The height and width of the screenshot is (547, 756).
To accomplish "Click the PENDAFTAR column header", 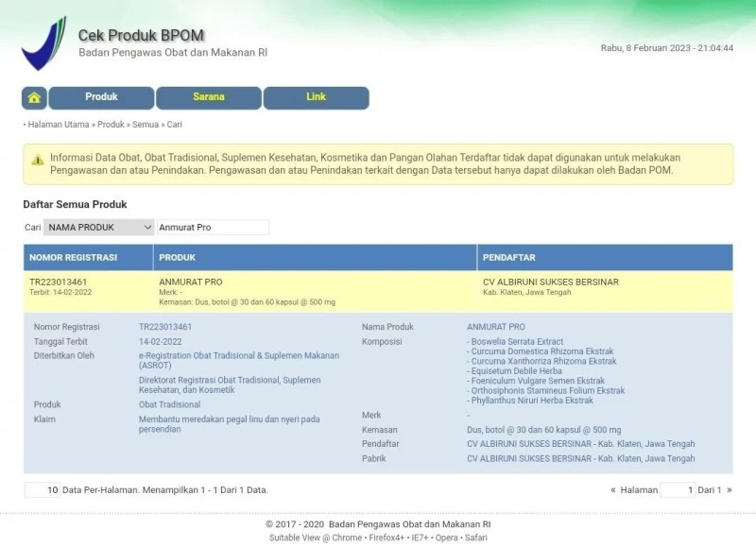I will pos(605,257).
